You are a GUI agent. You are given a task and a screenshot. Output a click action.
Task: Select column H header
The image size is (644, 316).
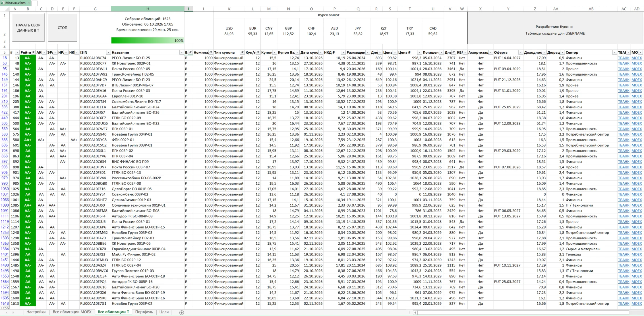pos(148,9)
